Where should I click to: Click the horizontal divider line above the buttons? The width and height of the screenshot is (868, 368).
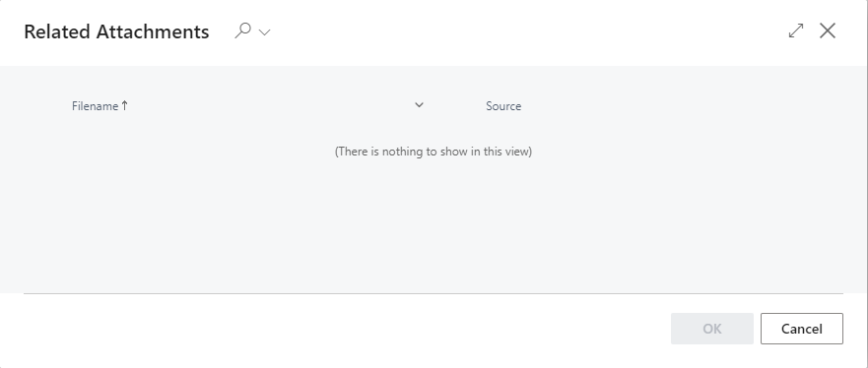(x=434, y=293)
